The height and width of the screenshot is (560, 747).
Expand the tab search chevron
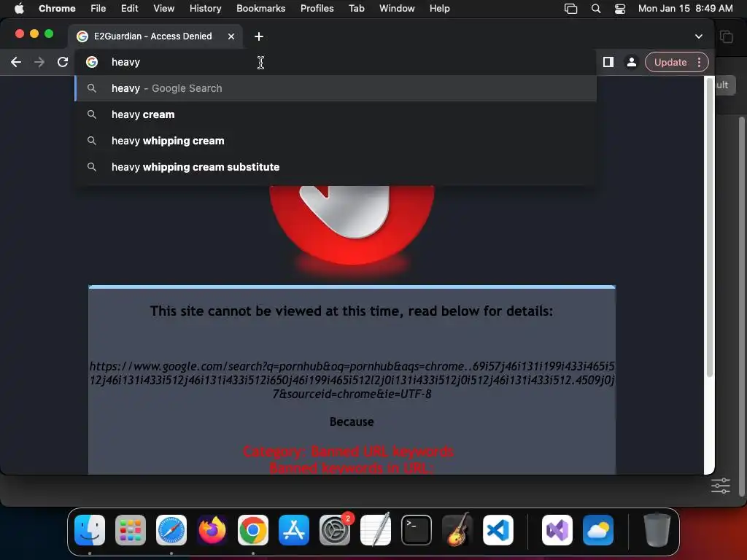point(698,36)
